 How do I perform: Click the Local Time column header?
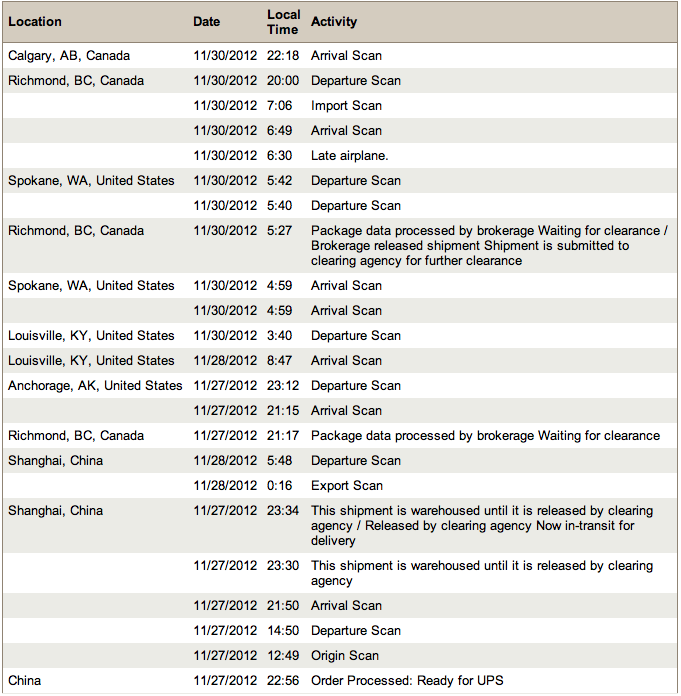pyautogui.click(x=283, y=22)
